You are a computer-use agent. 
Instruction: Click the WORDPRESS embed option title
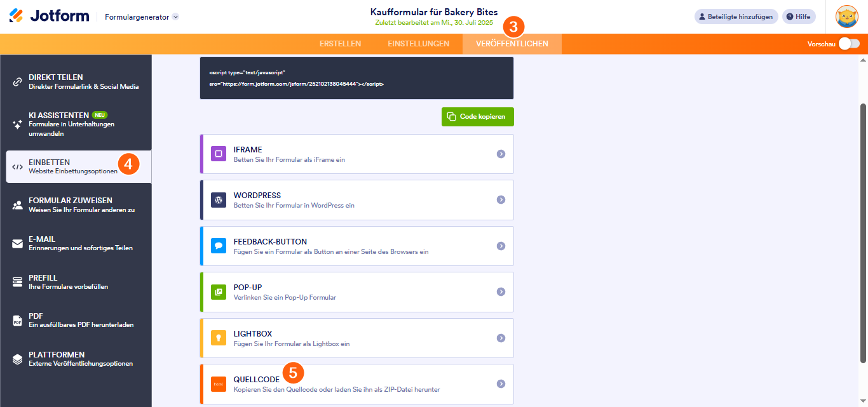257,196
